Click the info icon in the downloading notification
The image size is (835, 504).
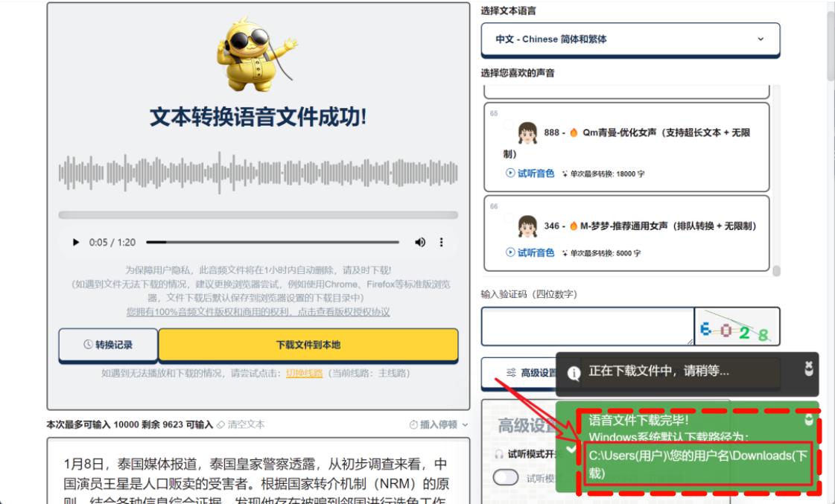[574, 373]
